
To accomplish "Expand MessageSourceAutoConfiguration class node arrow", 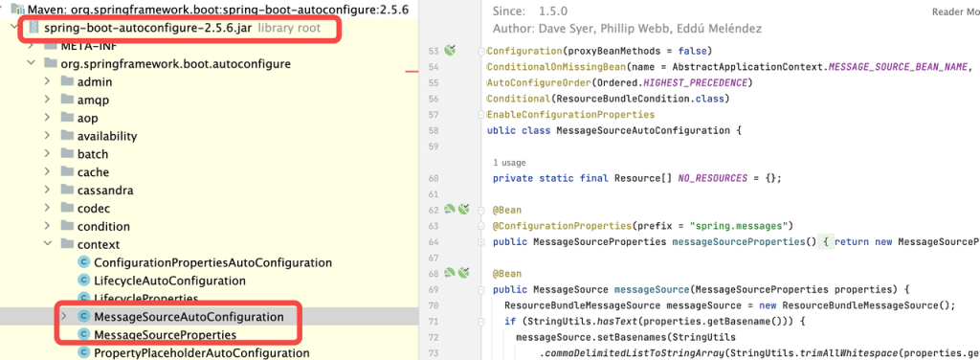I will click(x=64, y=317).
